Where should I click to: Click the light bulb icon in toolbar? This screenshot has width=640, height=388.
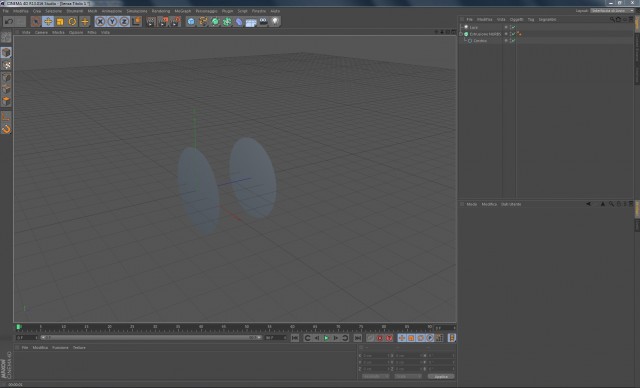point(276,22)
